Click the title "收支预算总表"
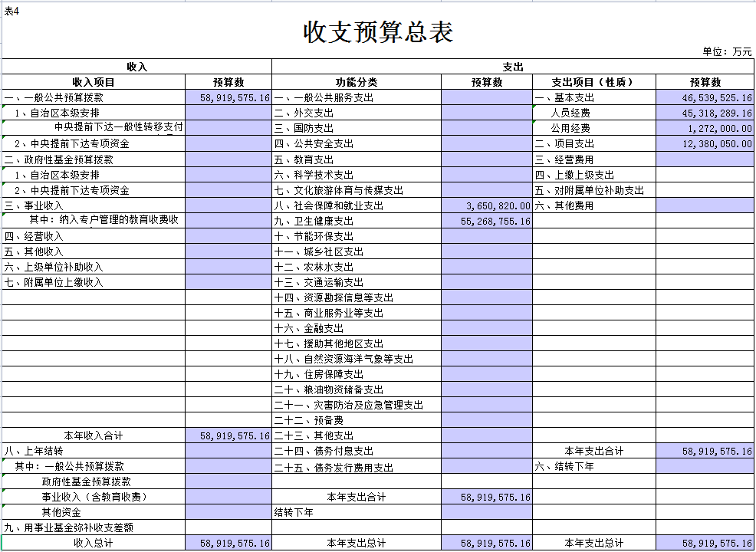The image size is (756, 552). click(378, 32)
